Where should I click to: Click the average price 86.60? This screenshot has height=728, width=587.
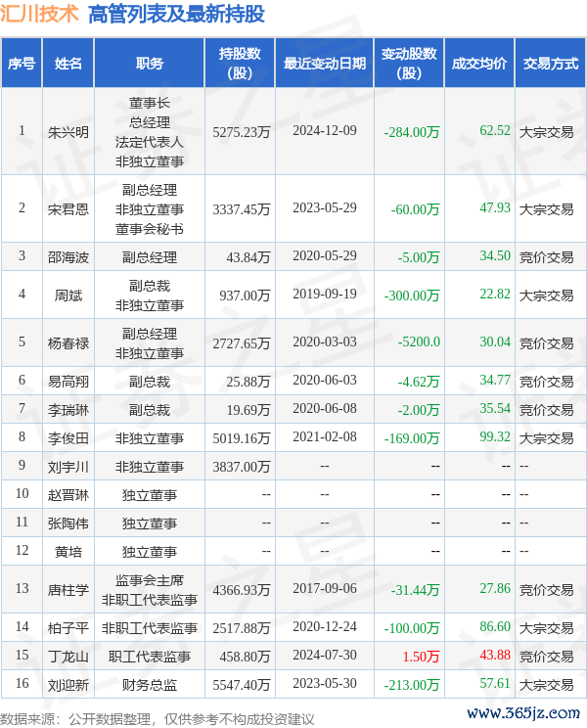coord(495,626)
